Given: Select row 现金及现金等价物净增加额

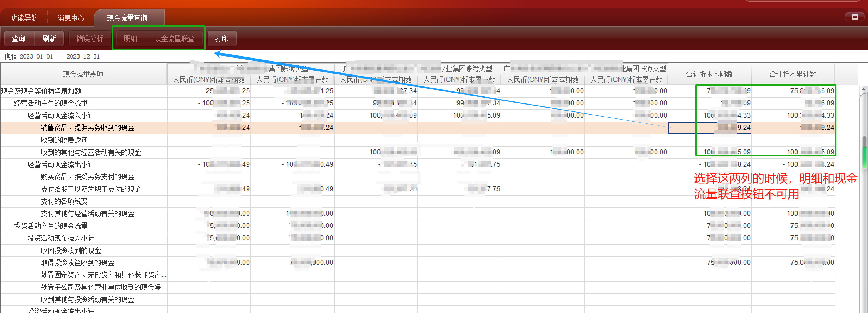Looking at the screenshot, I should tap(417, 91).
